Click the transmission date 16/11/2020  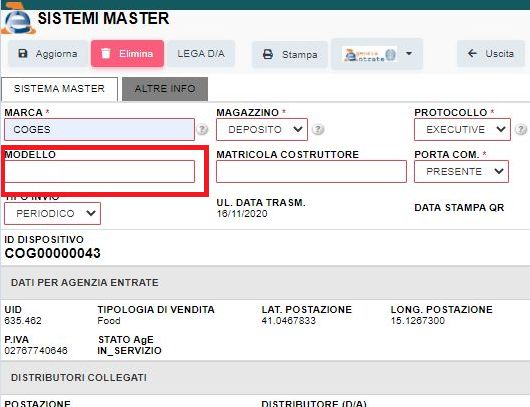point(242,214)
